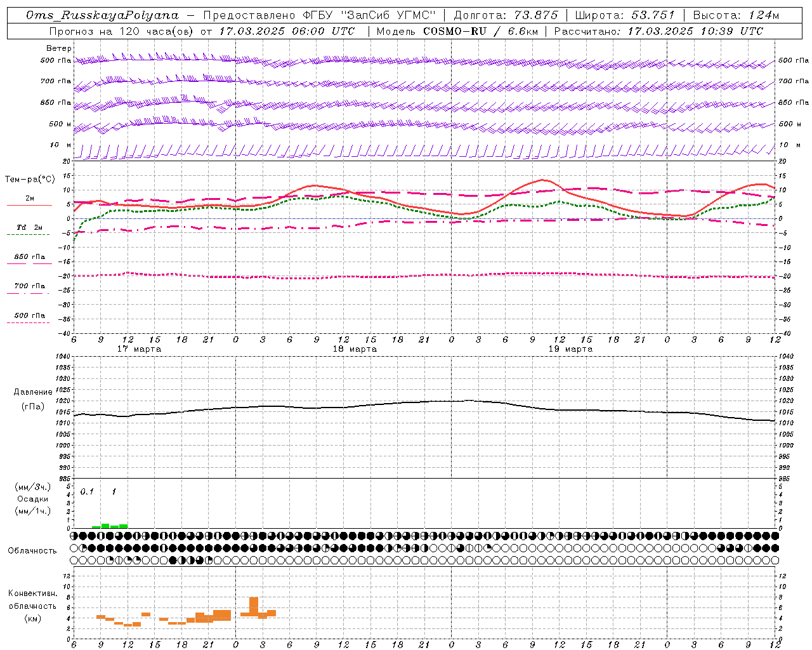Click the Модель COSMO-RU / 6.6км label

point(457,31)
